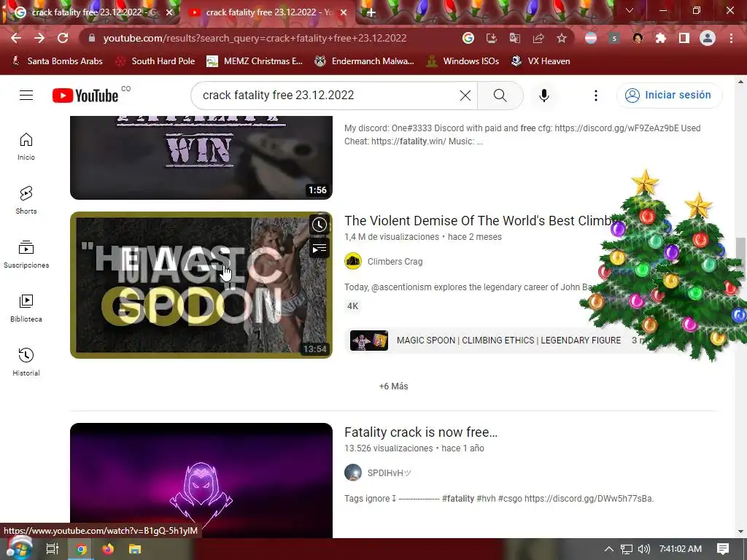Click SPDIHvH channel avatar

(353, 472)
